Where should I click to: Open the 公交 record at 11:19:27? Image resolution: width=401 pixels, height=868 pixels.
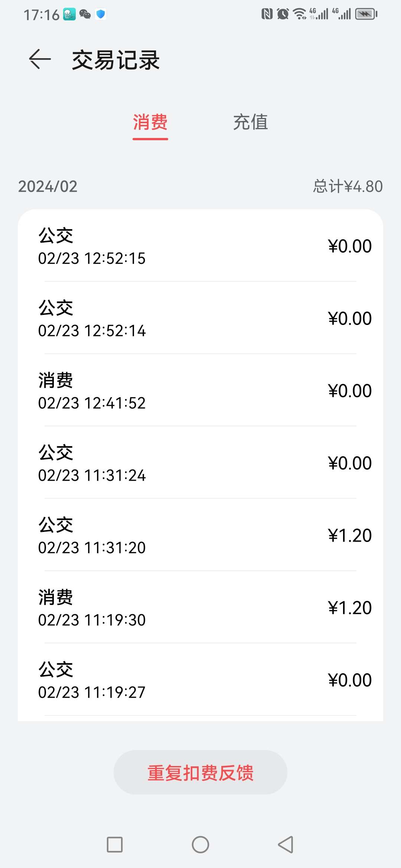tap(200, 680)
